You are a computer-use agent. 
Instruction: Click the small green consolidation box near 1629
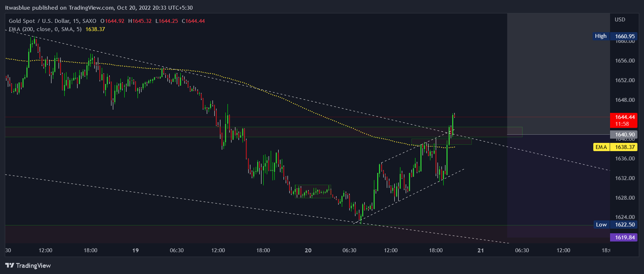click(313, 191)
